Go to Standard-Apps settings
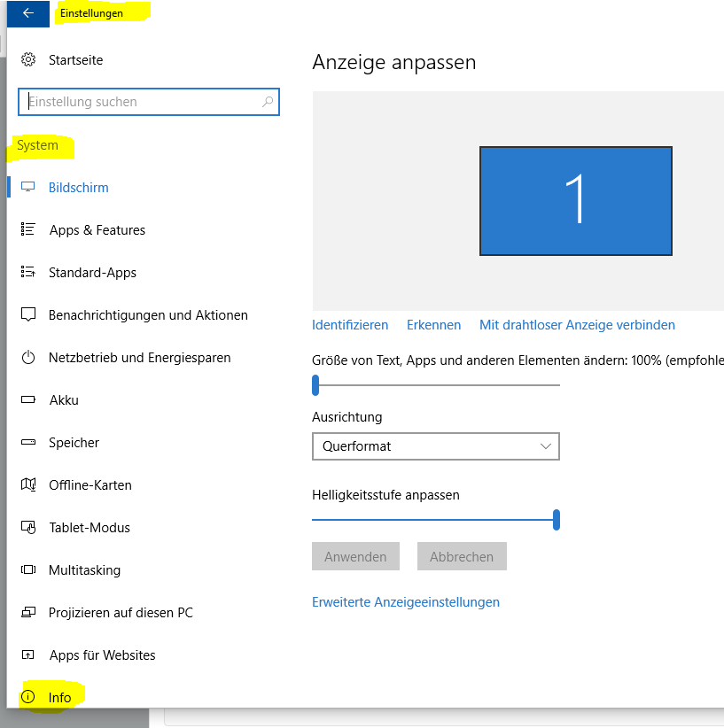The height and width of the screenshot is (728, 724). [x=92, y=273]
